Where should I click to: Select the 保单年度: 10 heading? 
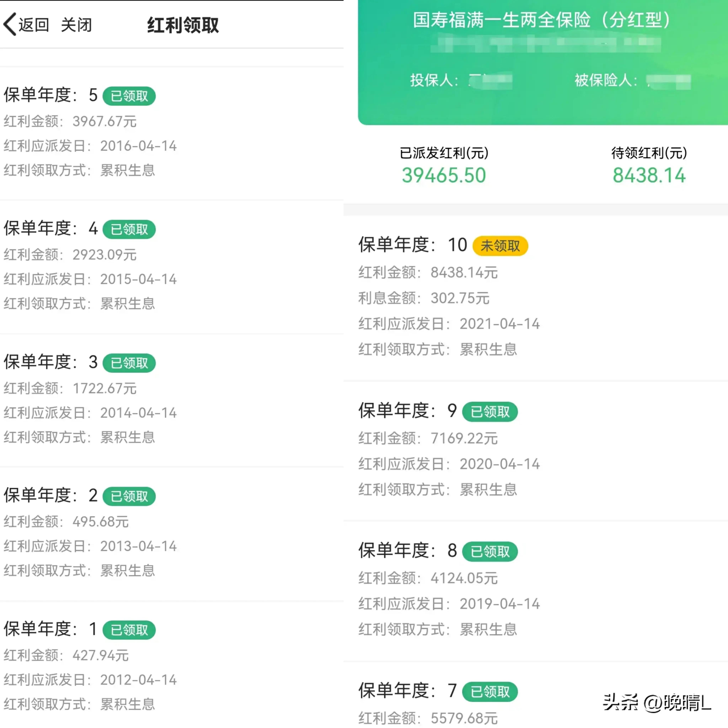(413, 245)
